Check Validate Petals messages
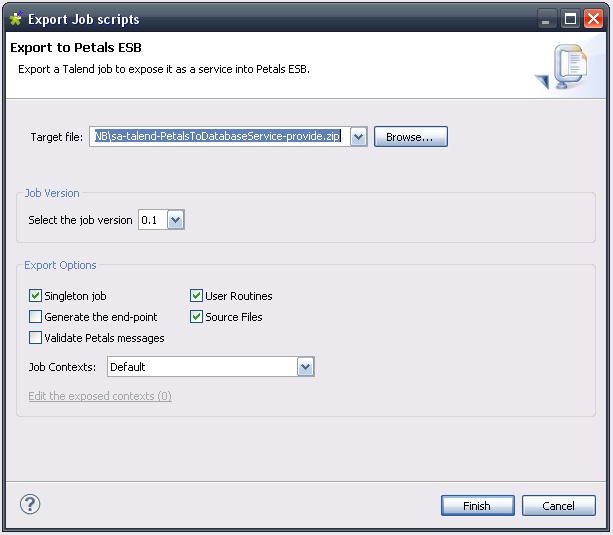The width and height of the screenshot is (613, 535). click(36, 338)
